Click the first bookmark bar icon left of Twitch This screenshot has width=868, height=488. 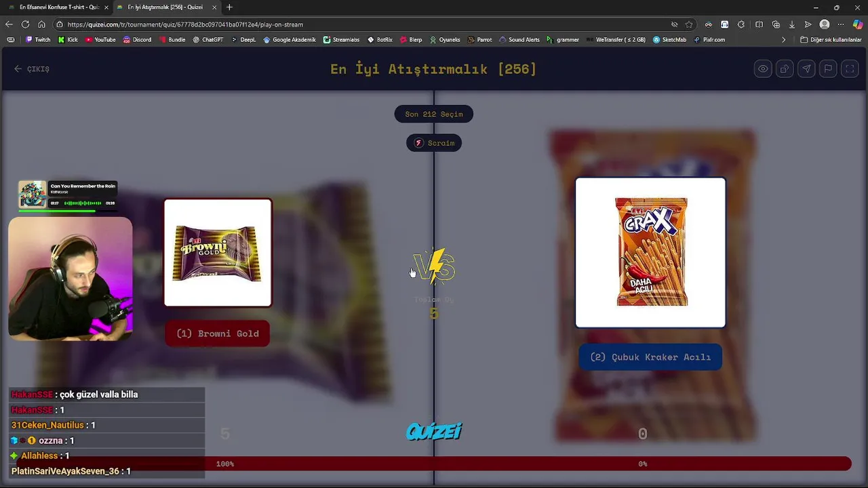pos(10,39)
